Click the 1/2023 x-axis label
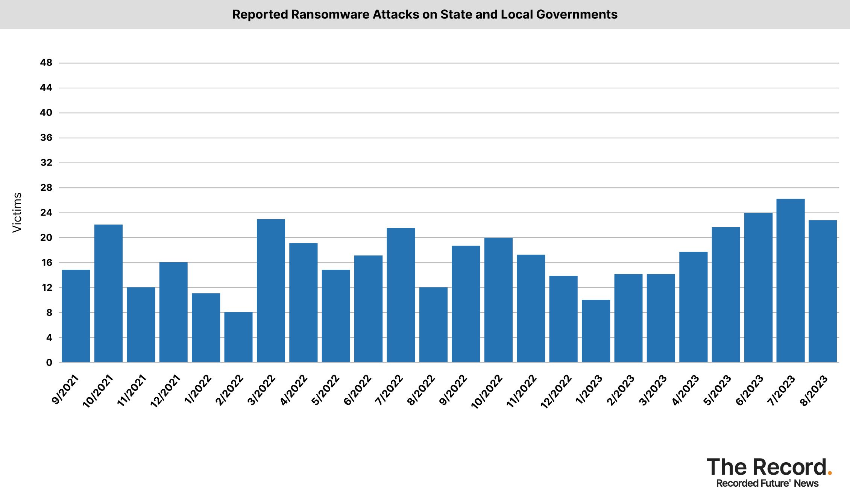Screen dimensions: 850x504 click(589, 389)
